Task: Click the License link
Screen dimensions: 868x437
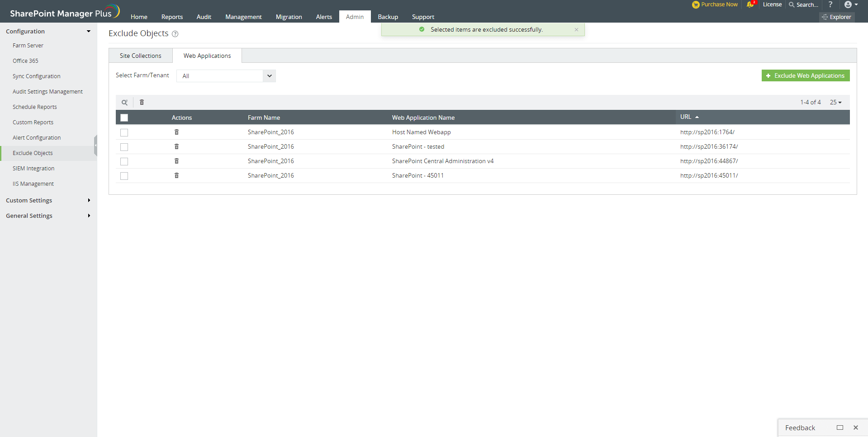Action: coord(772,5)
